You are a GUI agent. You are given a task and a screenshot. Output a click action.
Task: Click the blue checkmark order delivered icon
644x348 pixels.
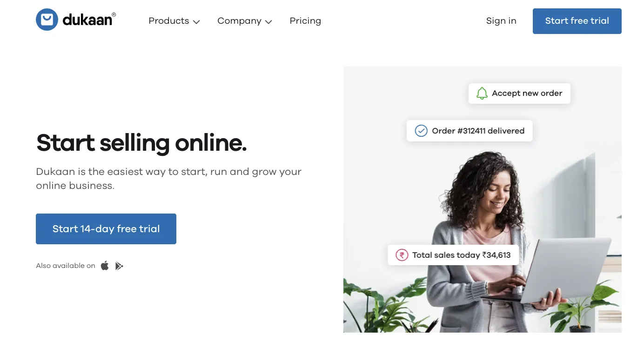point(421,131)
